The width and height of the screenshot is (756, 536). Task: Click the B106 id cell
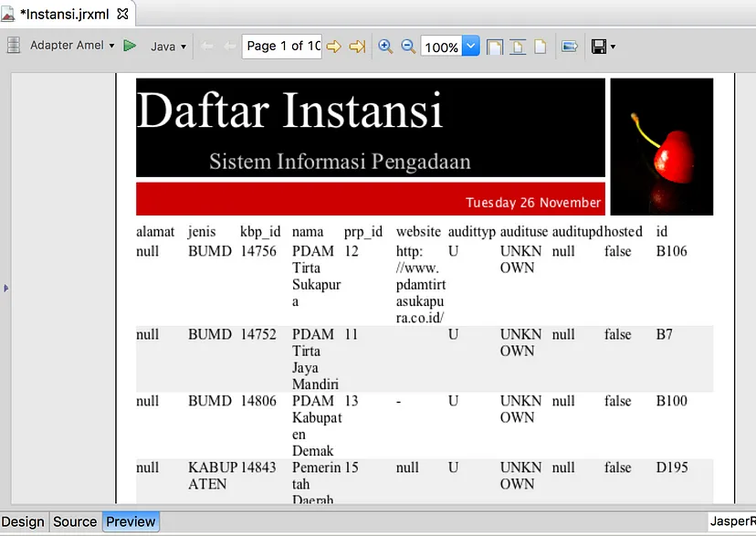(672, 251)
